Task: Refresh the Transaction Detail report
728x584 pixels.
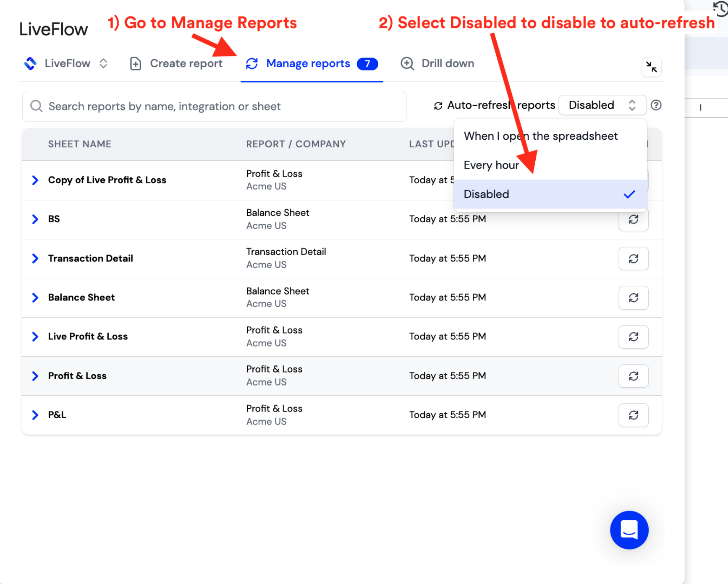Action: pos(634,259)
